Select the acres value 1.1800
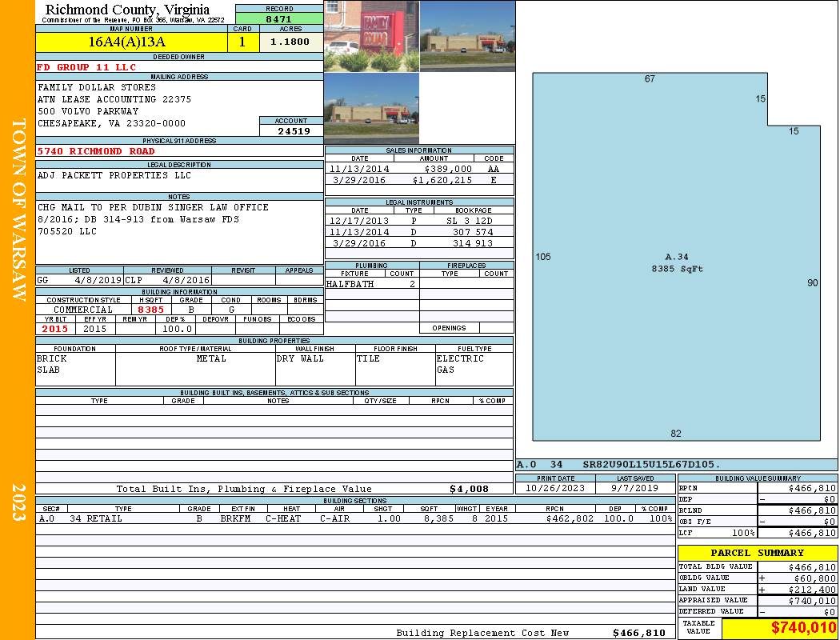Screen dimensions: 840x640 tap(290, 42)
